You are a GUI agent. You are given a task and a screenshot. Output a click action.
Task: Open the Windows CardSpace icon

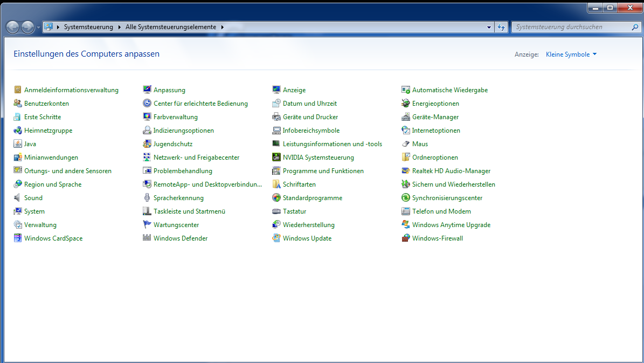pos(18,238)
